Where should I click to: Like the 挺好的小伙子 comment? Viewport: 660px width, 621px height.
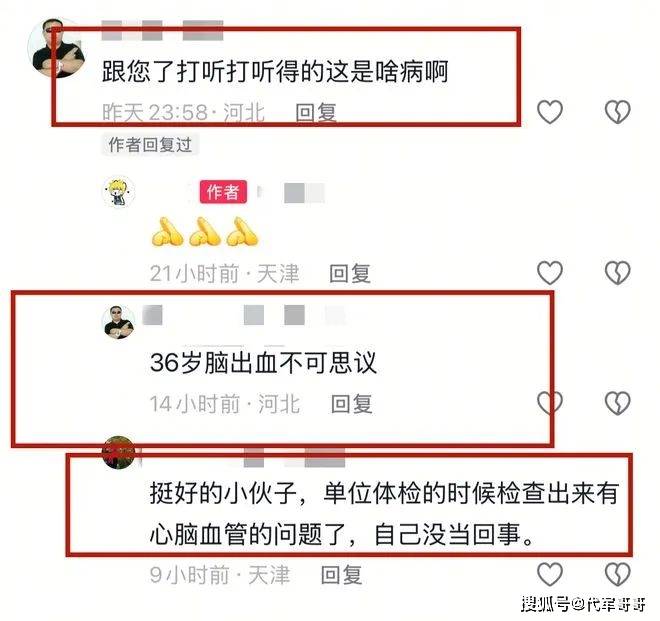(x=550, y=574)
